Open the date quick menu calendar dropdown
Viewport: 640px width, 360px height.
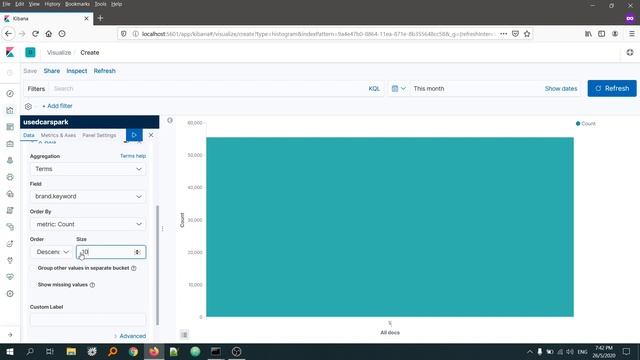[x=398, y=89]
